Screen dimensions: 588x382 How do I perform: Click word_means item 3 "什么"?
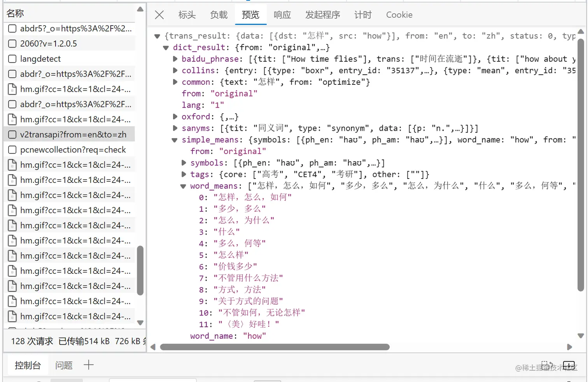(x=219, y=232)
